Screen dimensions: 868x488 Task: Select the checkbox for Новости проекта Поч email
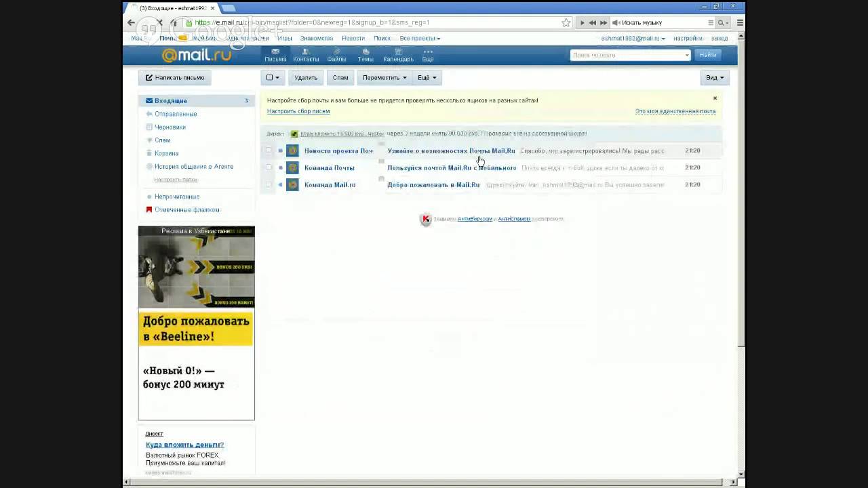point(269,150)
